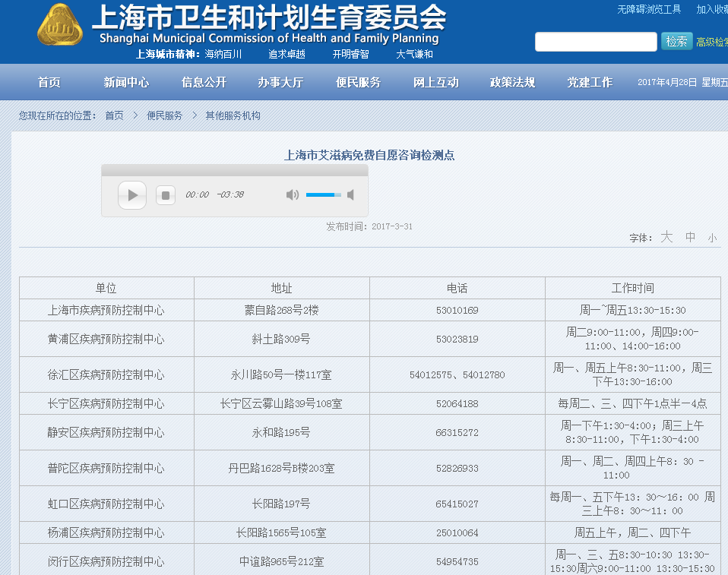Viewport: 728px width, 575px height.
Task: Open the 新闻中心 menu
Action: pyautogui.click(x=126, y=82)
